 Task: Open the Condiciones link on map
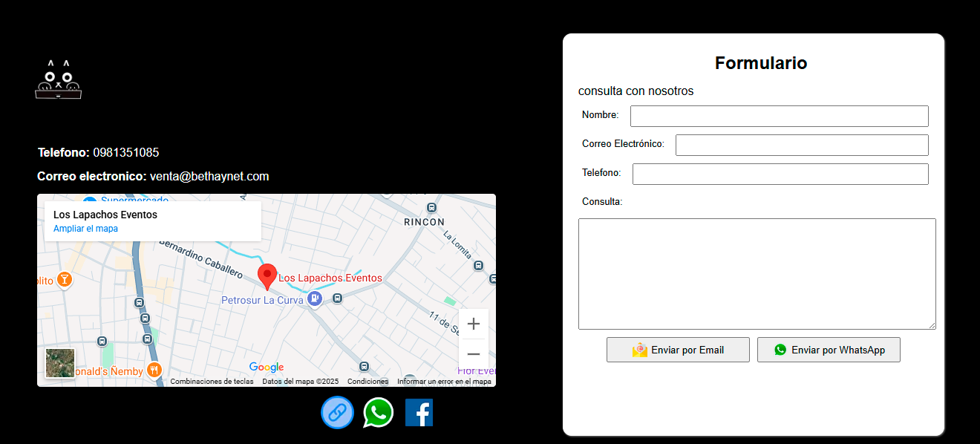(x=367, y=382)
